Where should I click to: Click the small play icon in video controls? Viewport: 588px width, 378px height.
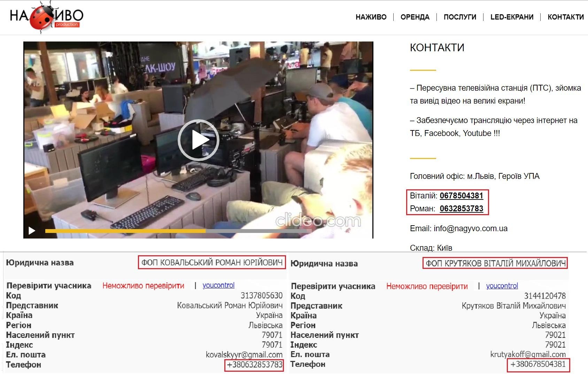click(32, 230)
